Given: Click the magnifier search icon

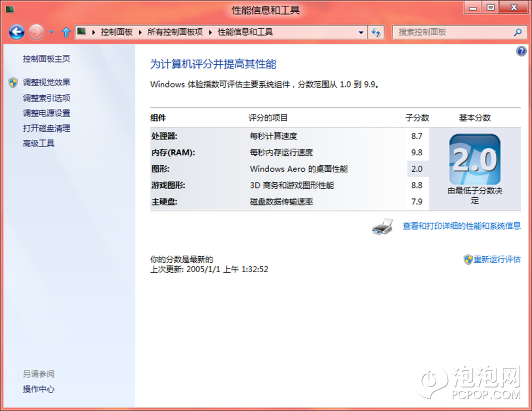Looking at the screenshot, I should pyautogui.click(x=518, y=32).
